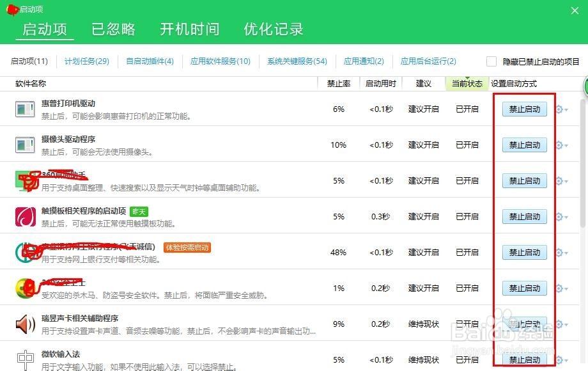Click the camera driver program icon

tap(24, 145)
